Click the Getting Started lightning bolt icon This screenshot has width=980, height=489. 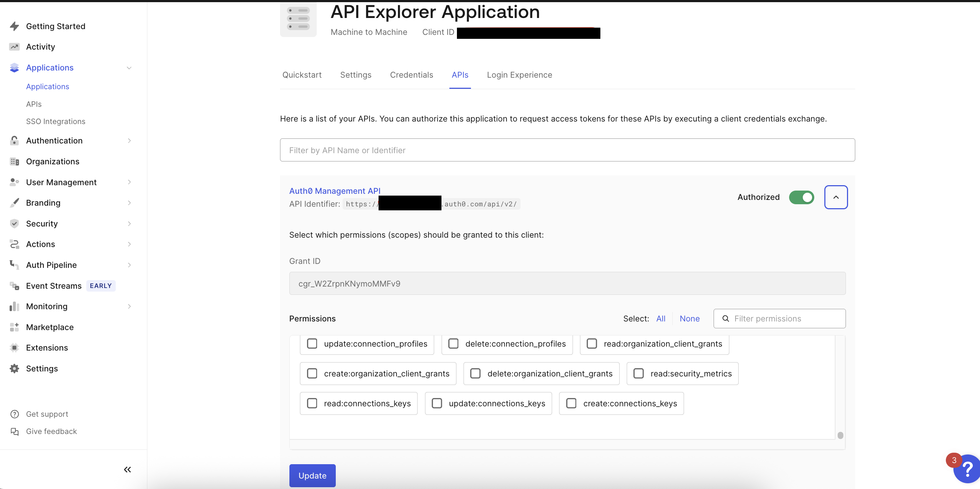pos(14,26)
